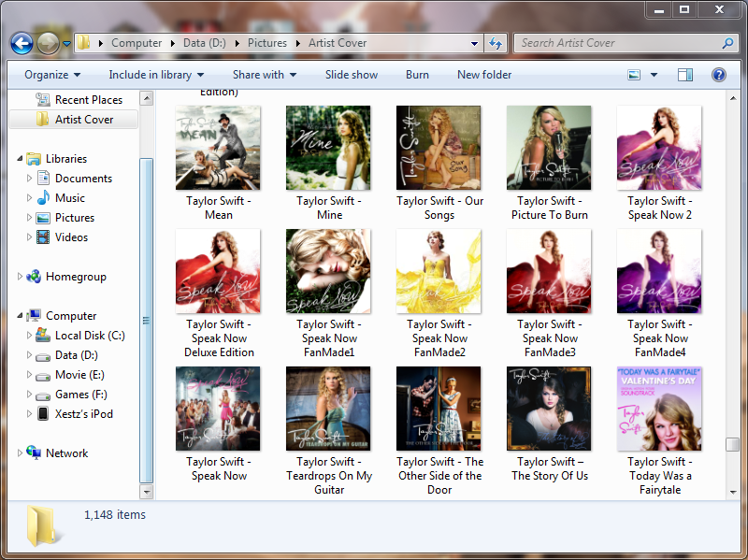Select Speak Now Deluxe Edition cover
Image resolution: width=748 pixels, height=560 pixels.
click(x=218, y=271)
